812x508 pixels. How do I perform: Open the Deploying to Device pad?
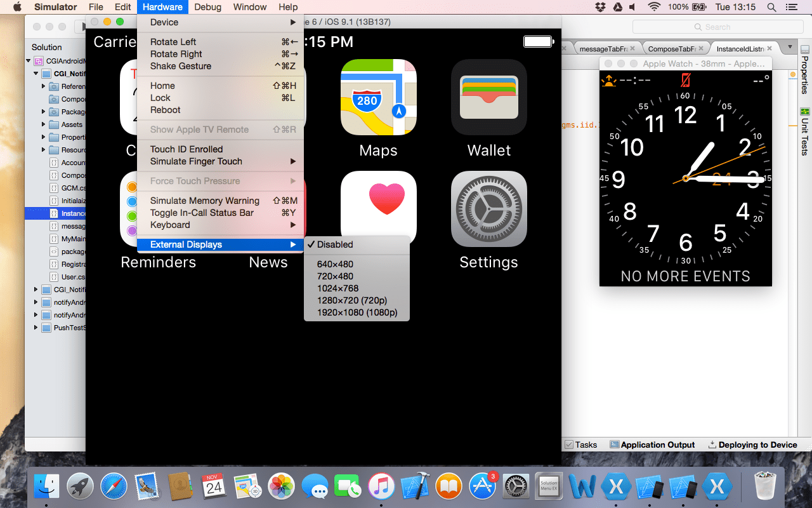[x=752, y=444]
